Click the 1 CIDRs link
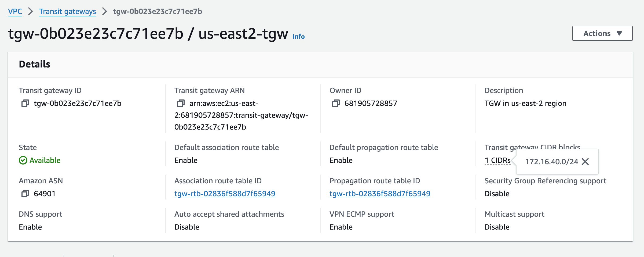 coord(497,160)
